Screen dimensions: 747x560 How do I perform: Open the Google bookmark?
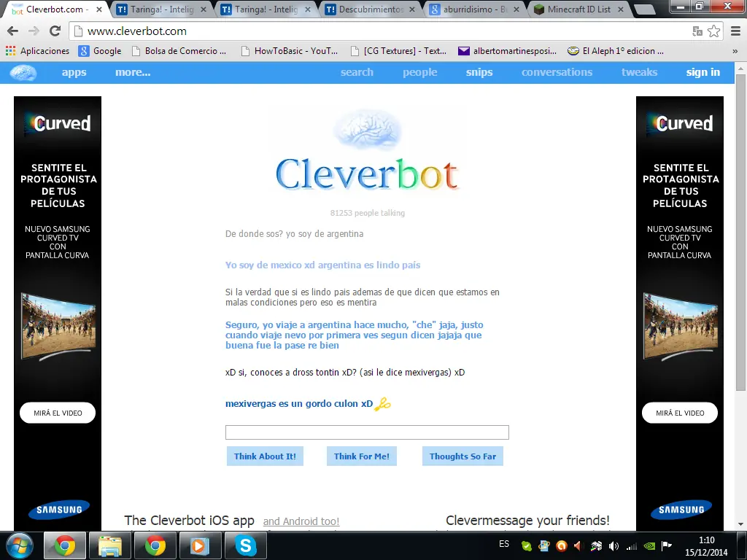pos(100,51)
